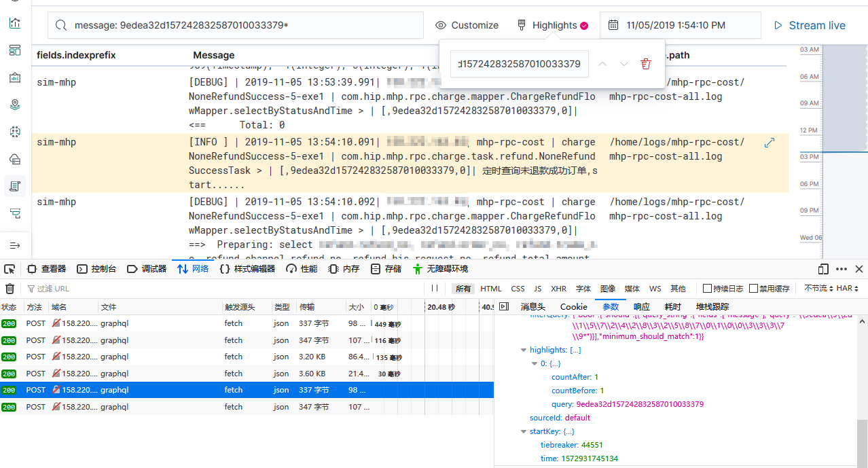Image resolution: width=868 pixels, height=468 pixels.
Task: Collapse the highlights 0 item node
Action: click(x=535, y=363)
